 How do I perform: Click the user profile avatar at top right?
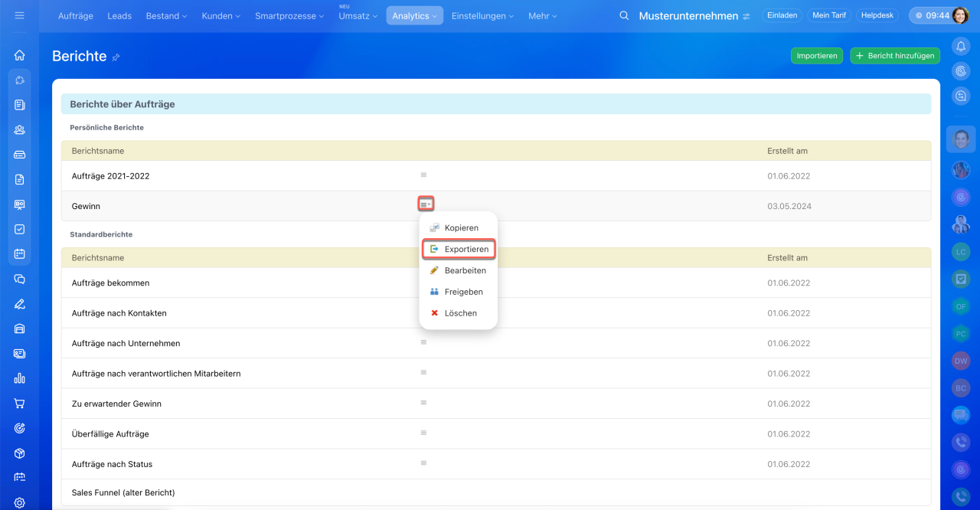(x=960, y=15)
